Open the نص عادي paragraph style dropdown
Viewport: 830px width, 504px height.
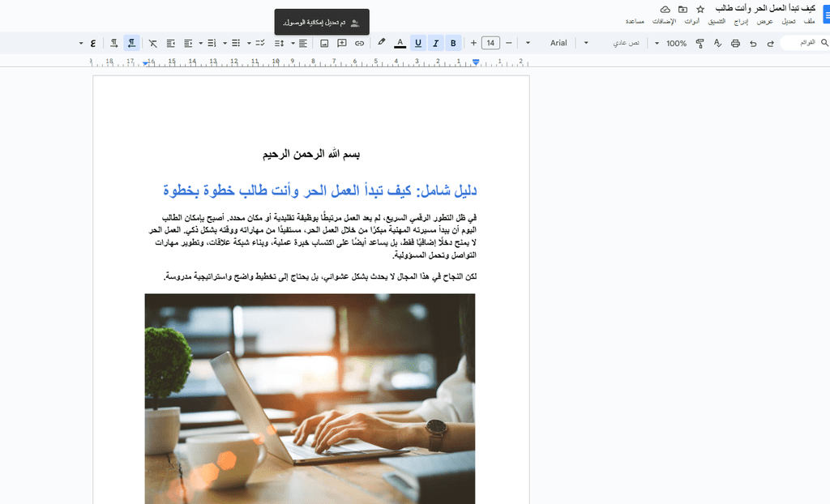[x=610, y=44]
